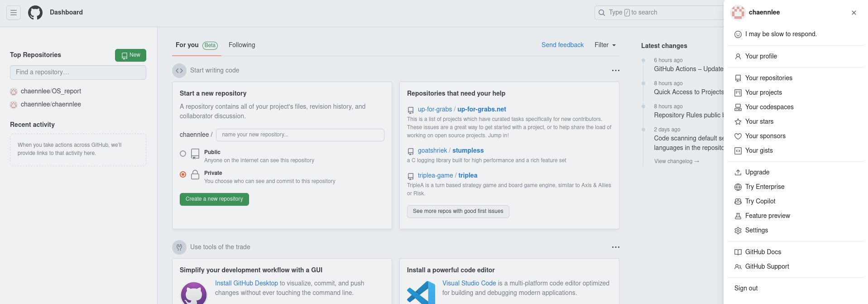Open Your repositories menu item
The image size is (868, 304).
tap(796, 78)
